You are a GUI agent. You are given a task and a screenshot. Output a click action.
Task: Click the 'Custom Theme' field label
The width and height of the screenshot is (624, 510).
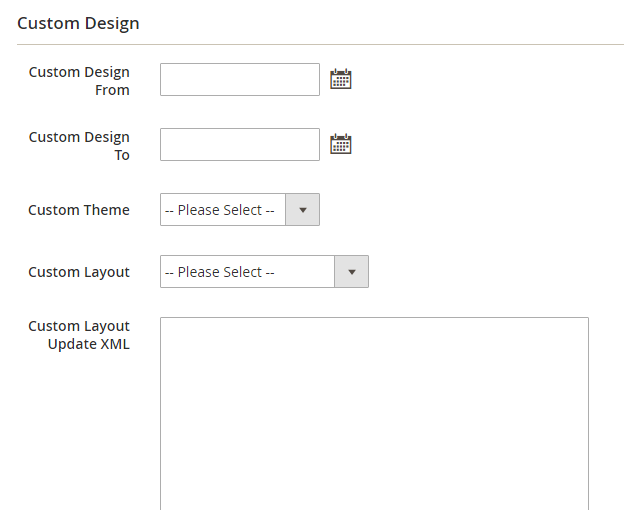79,210
